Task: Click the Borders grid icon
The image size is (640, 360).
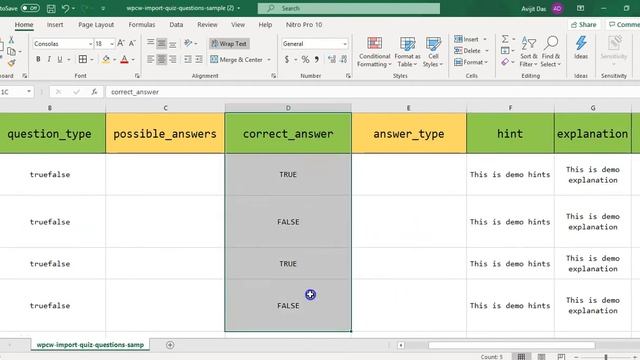Action: (83, 60)
